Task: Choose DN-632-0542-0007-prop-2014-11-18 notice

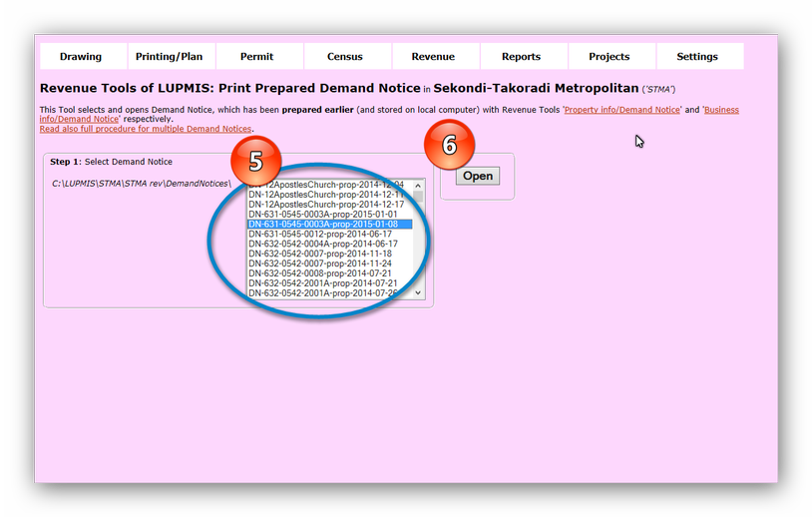Action: coord(330,254)
